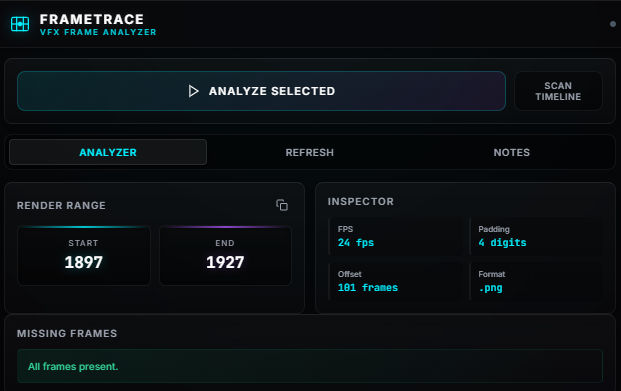This screenshot has width=621, height=391.
Task: Click the FRAMETRACE title text
Action: point(91,19)
